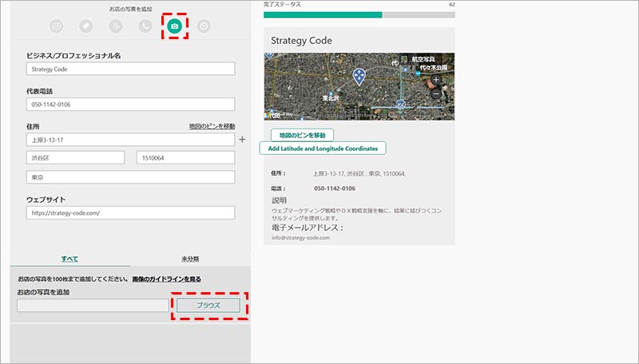Click the plus icon beside address field

point(243,140)
